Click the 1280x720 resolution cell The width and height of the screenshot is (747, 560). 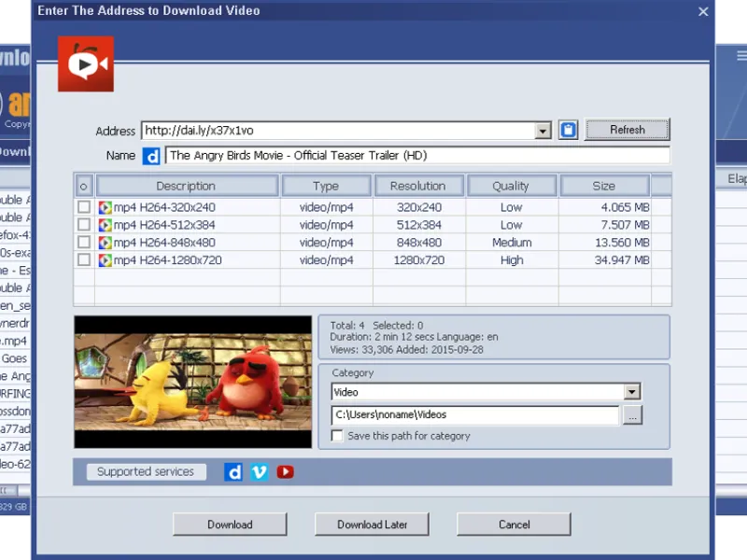pyautogui.click(x=418, y=260)
